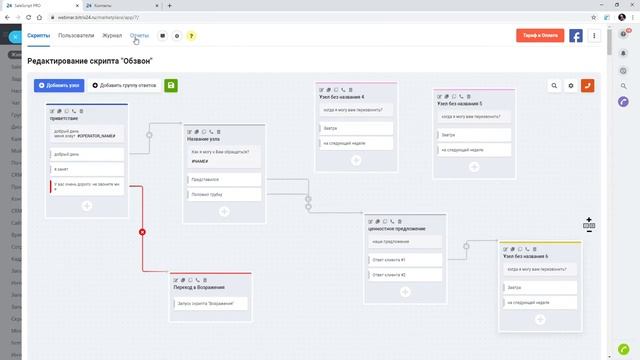Bookmark the page with the star icon
The width and height of the screenshot is (640, 360).
(x=593, y=18)
